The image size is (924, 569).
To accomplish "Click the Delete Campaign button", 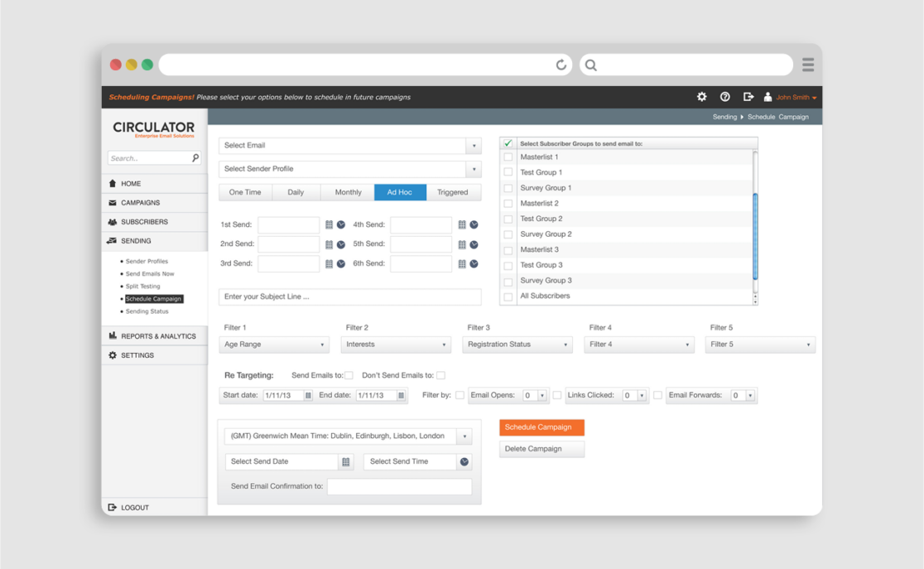I will point(541,449).
